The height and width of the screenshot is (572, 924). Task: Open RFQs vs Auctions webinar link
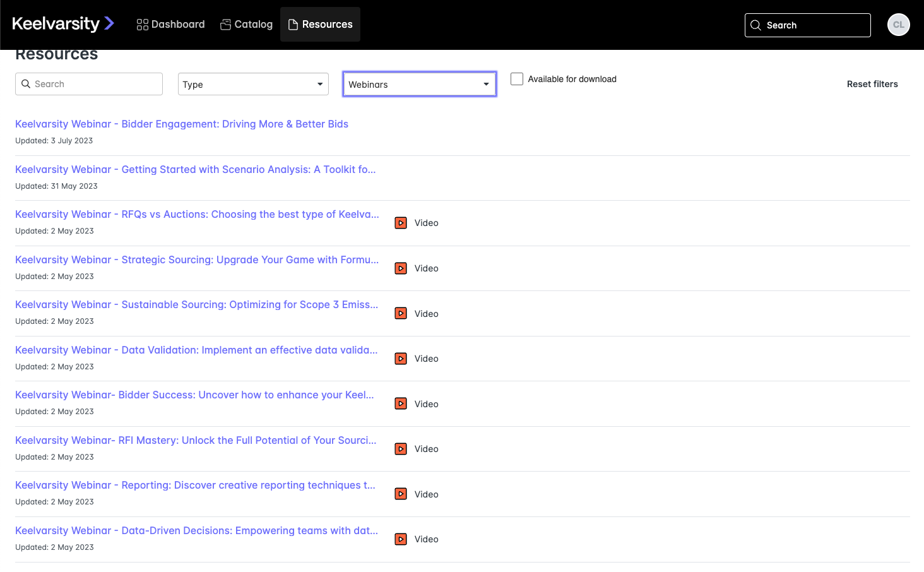tap(197, 215)
